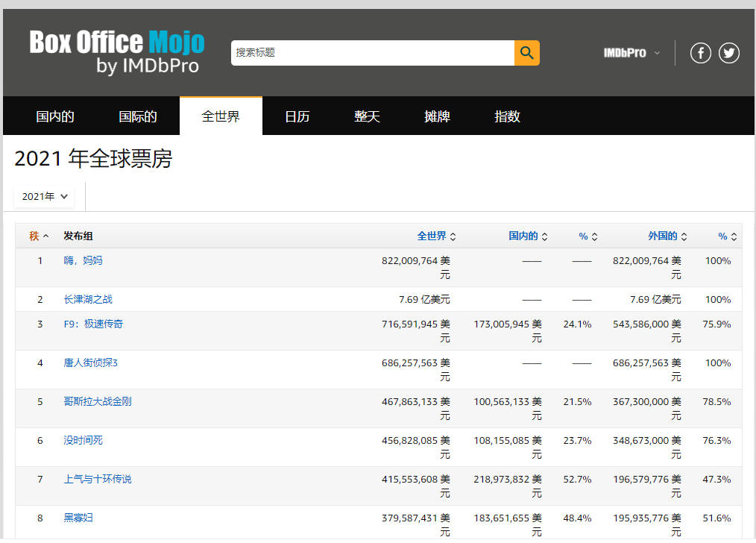This screenshot has width=756, height=543.
Task: Open the 哥斯拉大战金刚 movie link
Action: coord(98,402)
